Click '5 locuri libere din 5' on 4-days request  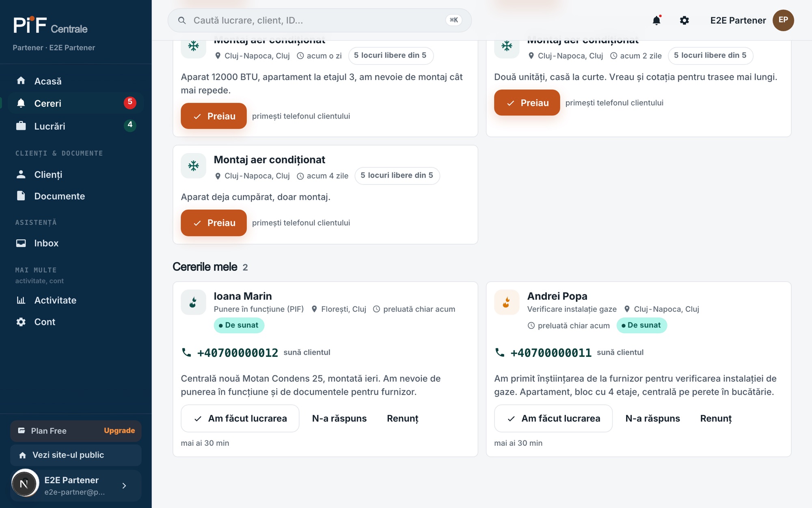click(397, 176)
